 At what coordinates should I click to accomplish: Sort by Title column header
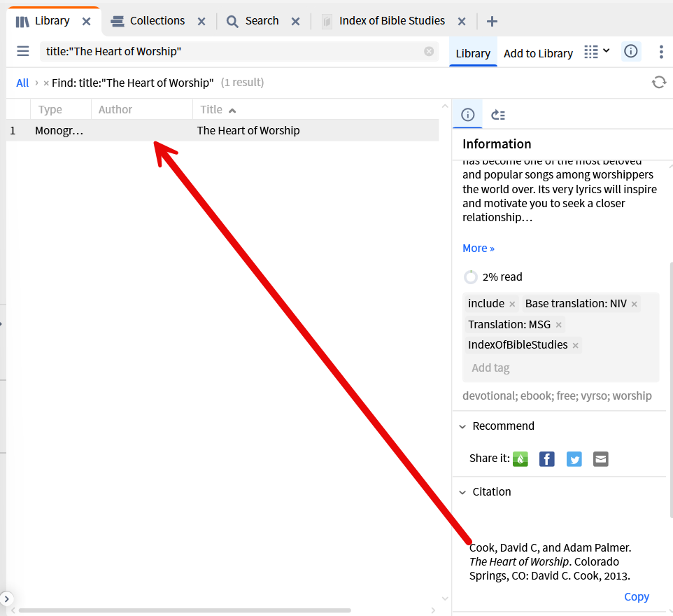pos(316,109)
